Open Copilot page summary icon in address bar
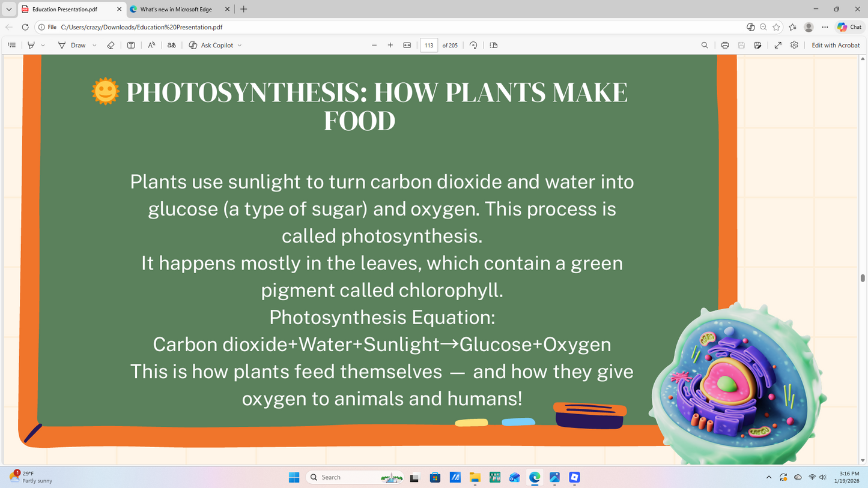868x488 pixels. [x=750, y=27]
